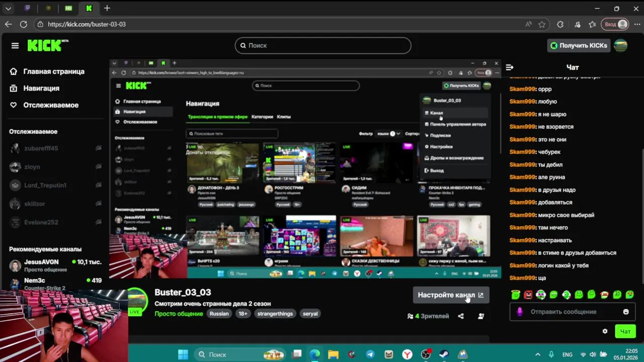Open browser favorites list icon
This screenshot has width=644, height=362.
pos(592,24)
